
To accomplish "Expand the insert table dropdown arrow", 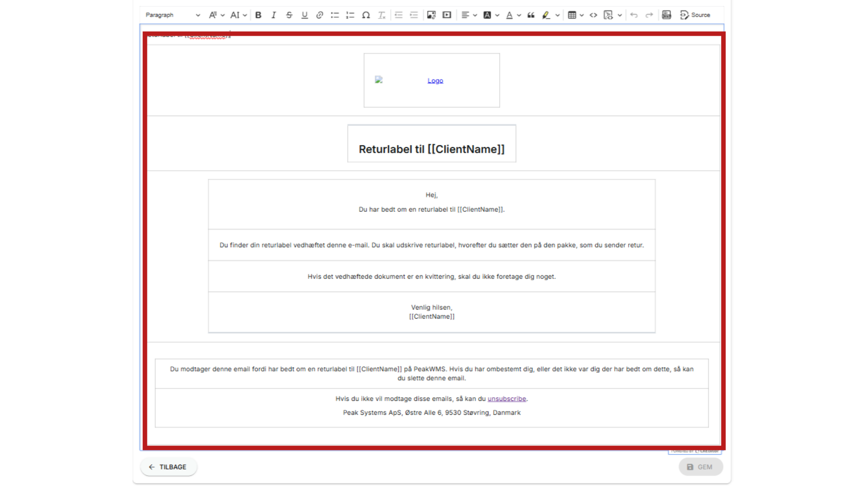I will tap(582, 15).
